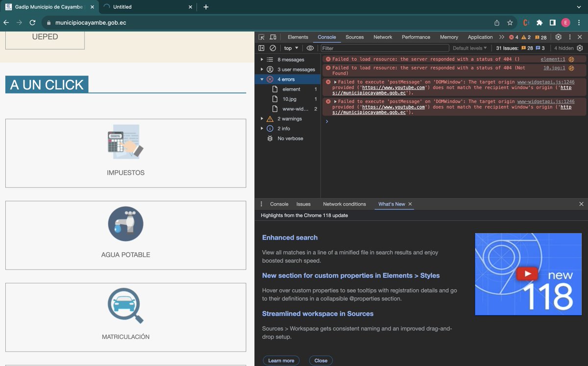Click the network icon beside element:1
Image resolution: width=588 pixels, height=366 pixels.
tap(571, 59)
